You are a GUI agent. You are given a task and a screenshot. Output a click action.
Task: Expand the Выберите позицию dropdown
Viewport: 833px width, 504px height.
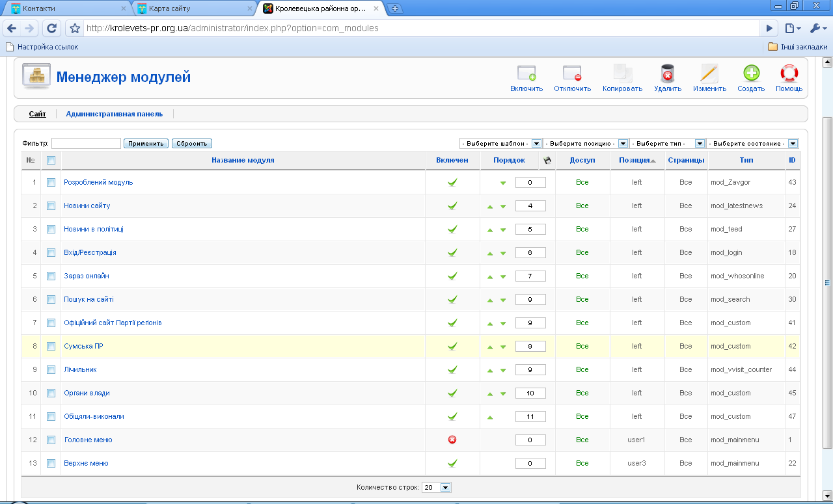coord(622,144)
